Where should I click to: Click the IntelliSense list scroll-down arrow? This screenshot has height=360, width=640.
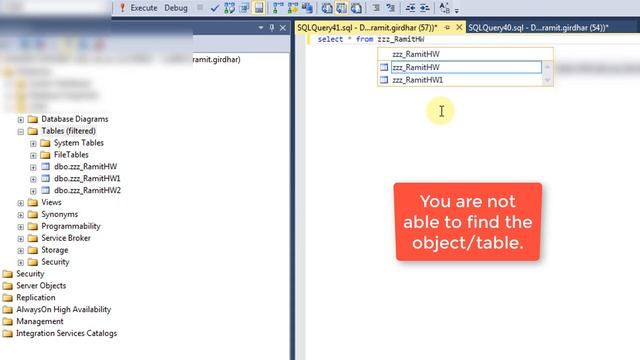[x=548, y=80]
